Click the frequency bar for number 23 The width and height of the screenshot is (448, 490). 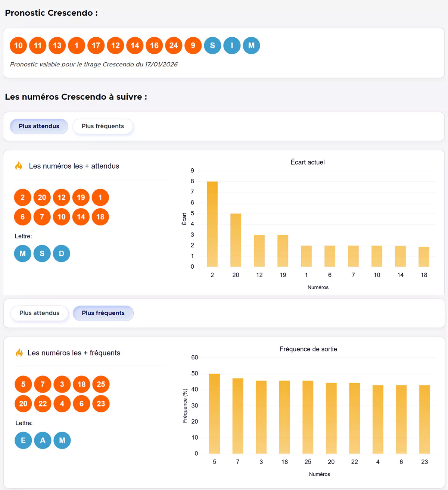tap(424, 419)
